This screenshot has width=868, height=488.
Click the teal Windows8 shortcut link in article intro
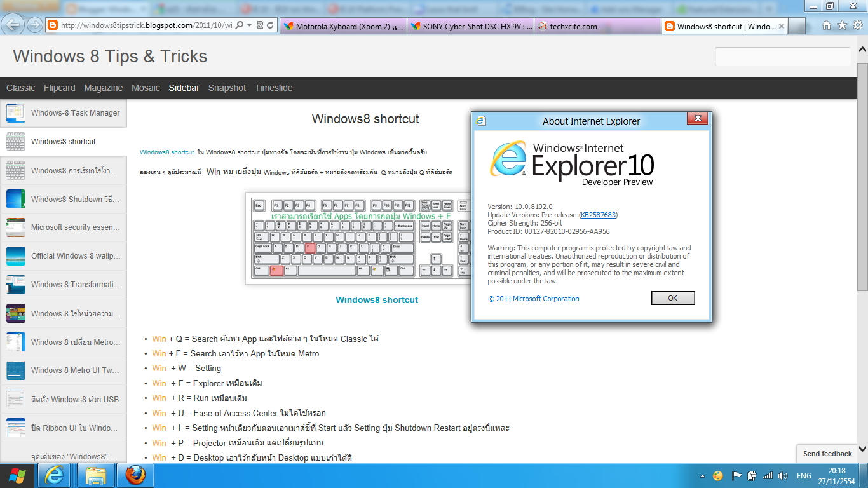tap(167, 152)
